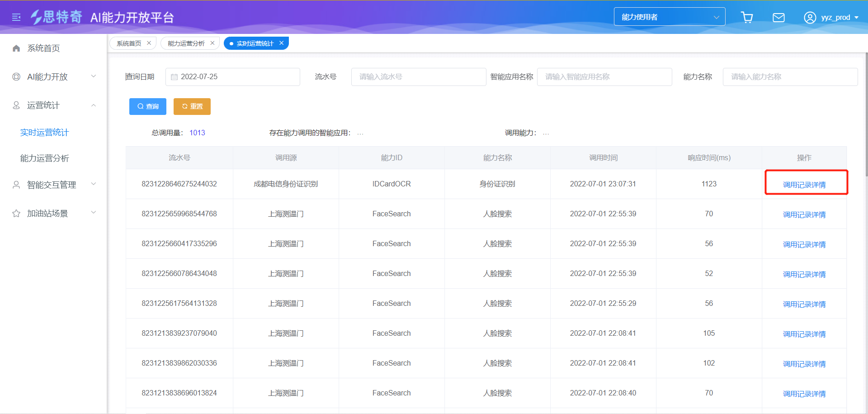Click the 能力名称 input field

790,77
